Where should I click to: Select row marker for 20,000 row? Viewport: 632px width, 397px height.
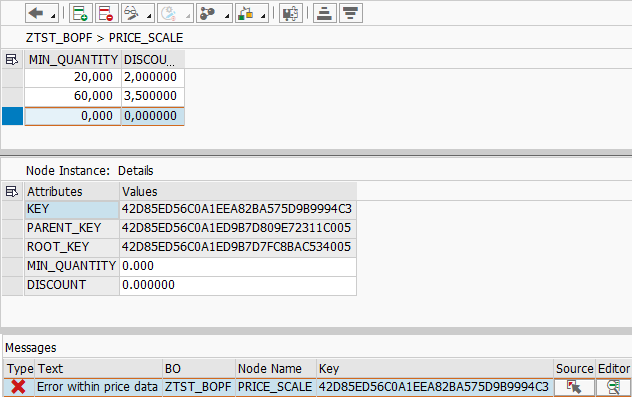click(12, 77)
